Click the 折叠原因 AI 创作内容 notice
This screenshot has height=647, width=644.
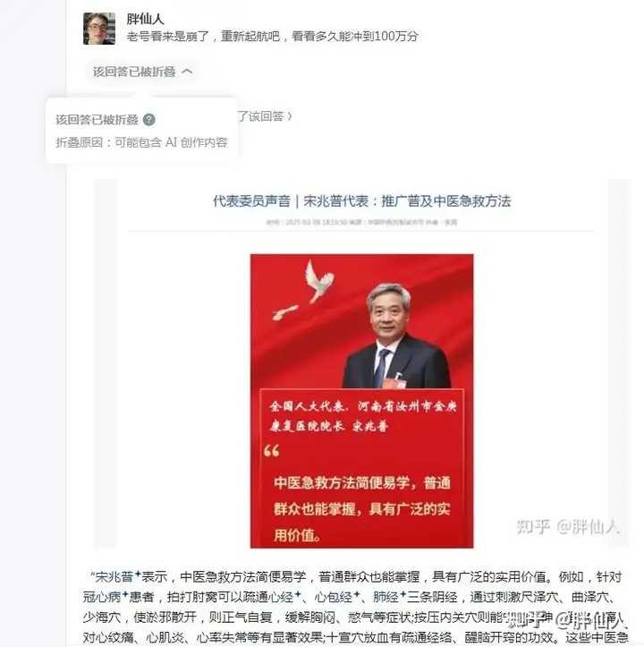[141, 142]
